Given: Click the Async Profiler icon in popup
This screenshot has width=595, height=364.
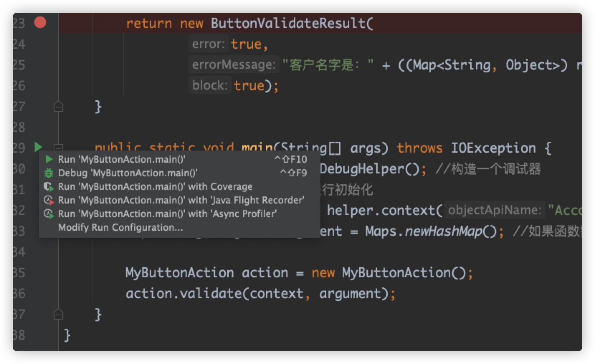Looking at the screenshot, I should click(x=49, y=214).
